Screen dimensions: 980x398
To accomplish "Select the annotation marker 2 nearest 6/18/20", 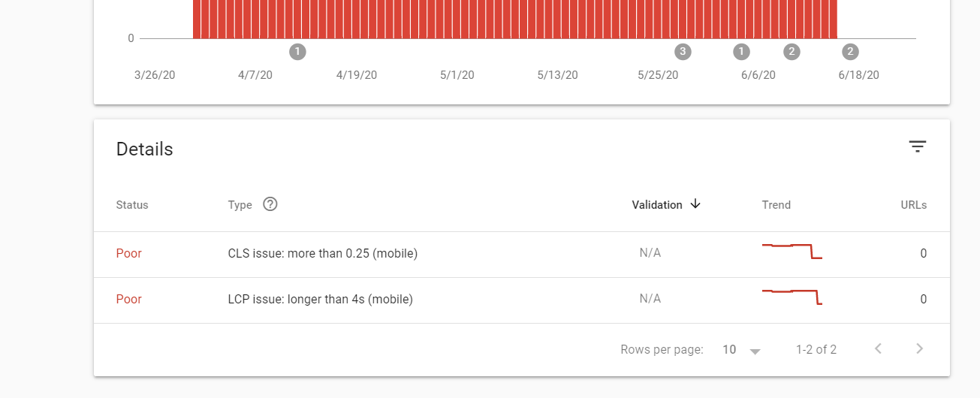I will 850,52.
